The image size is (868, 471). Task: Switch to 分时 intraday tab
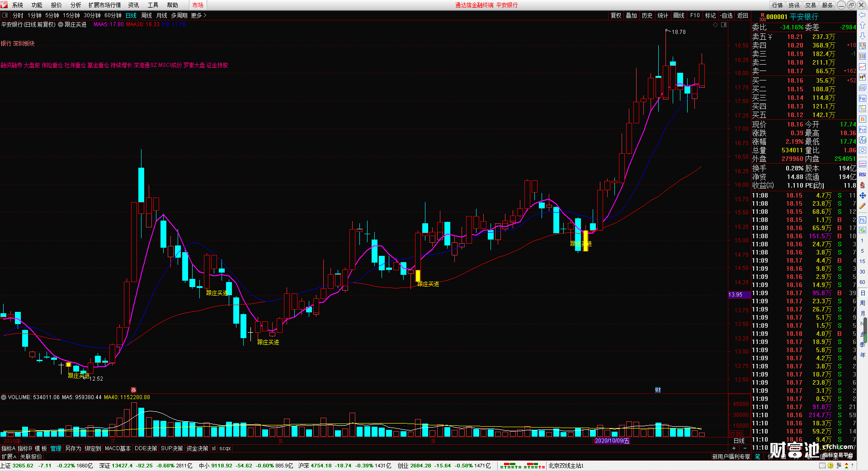tap(18, 15)
